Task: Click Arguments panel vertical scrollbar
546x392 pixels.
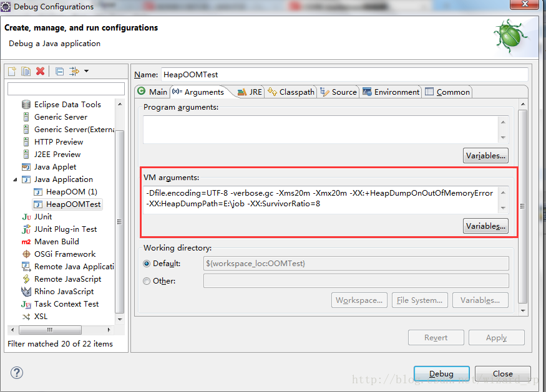Action: (x=523, y=207)
